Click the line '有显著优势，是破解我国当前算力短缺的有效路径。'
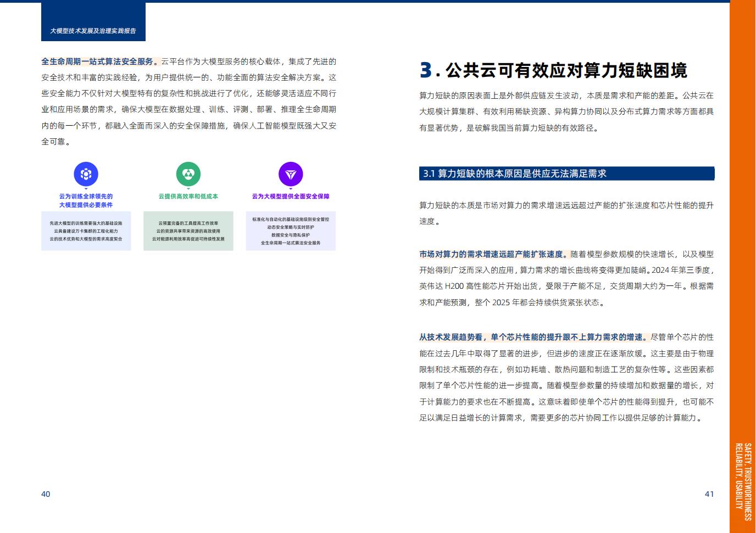The image size is (756, 533). [x=509, y=128]
